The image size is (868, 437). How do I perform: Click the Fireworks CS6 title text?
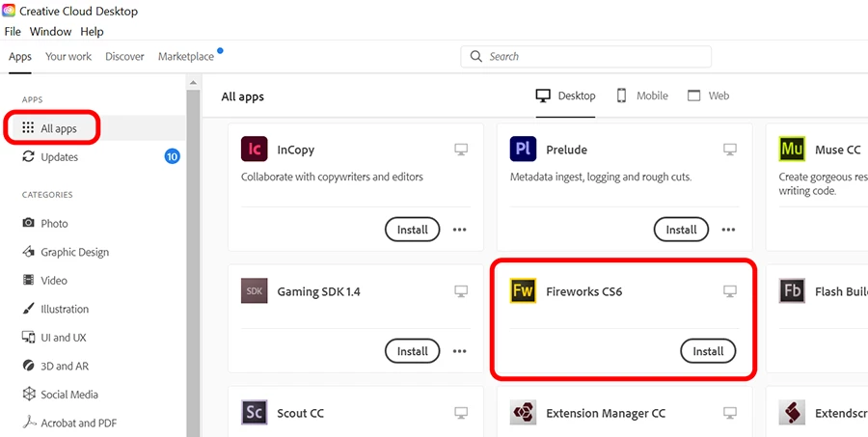pos(584,291)
